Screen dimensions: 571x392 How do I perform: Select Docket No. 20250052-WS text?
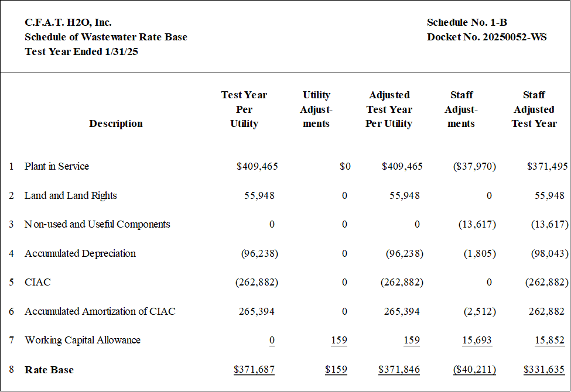coord(487,37)
